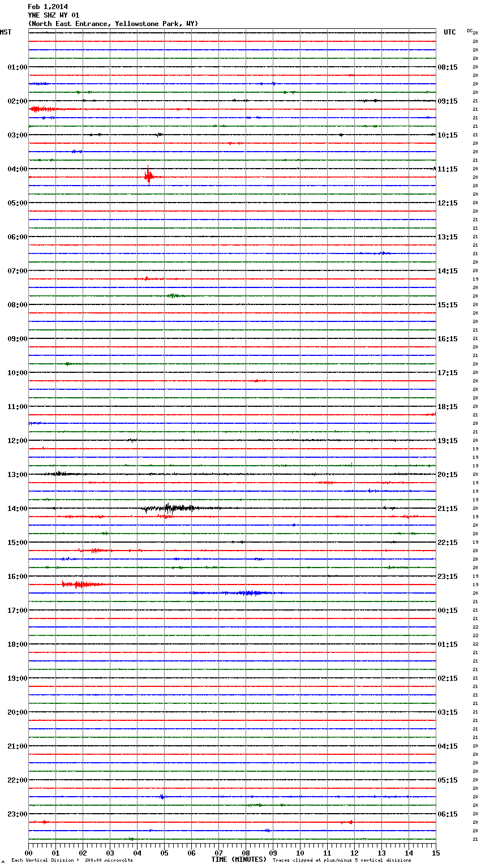The width and height of the screenshot is (481, 868).
Task: Select the station code "YNE SHZ WY 01"
Action: (x=54, y=15)
